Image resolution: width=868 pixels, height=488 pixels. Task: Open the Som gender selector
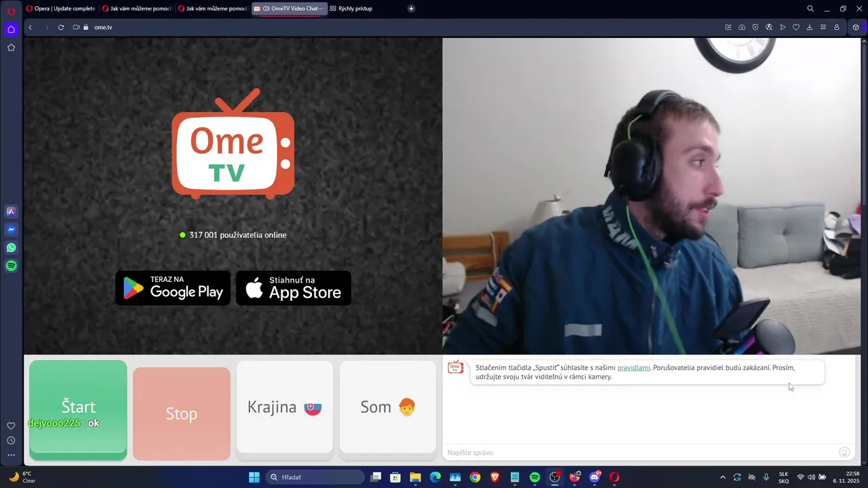coord(388,407)
